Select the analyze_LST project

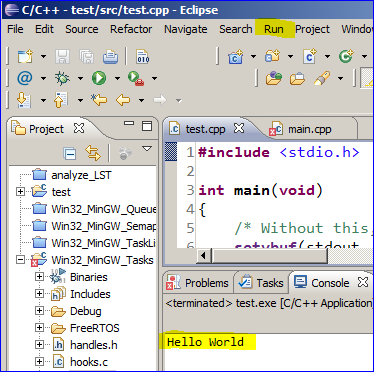[72, 175]
